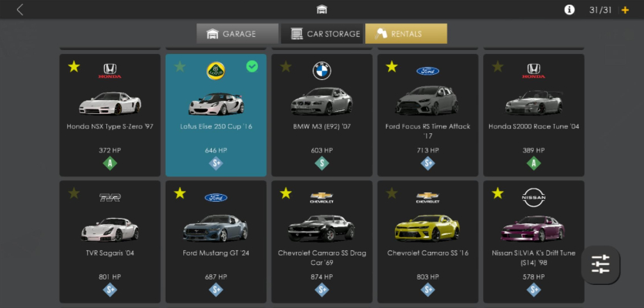644x308 pixels.
Task: Toggle favorite star on the Honda NSX card
Action: coord(74,66)
